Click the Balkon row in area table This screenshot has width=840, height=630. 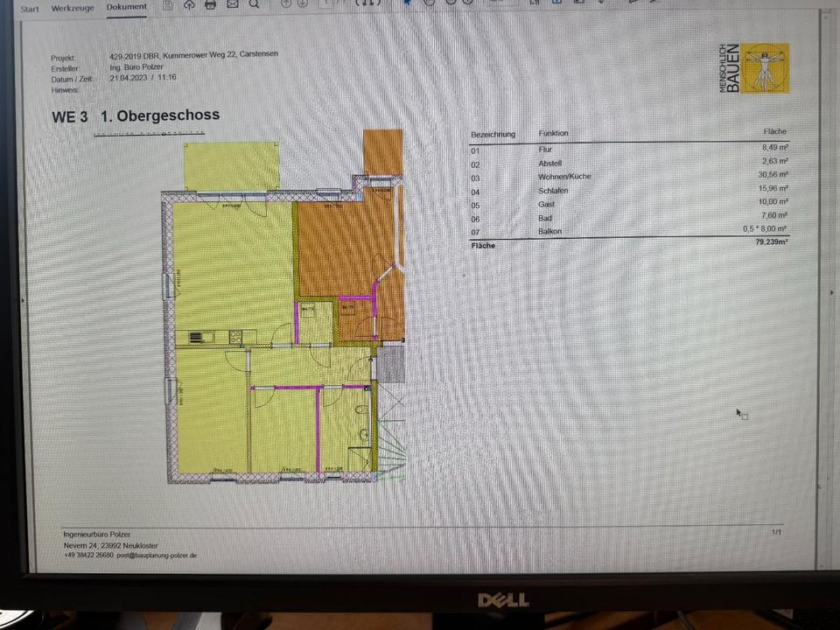coord(628,232)
